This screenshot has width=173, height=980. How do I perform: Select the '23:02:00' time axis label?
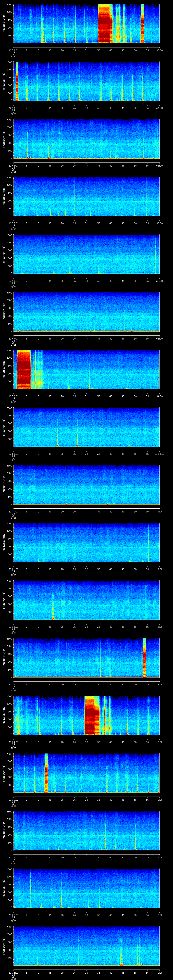pos(13,627)
